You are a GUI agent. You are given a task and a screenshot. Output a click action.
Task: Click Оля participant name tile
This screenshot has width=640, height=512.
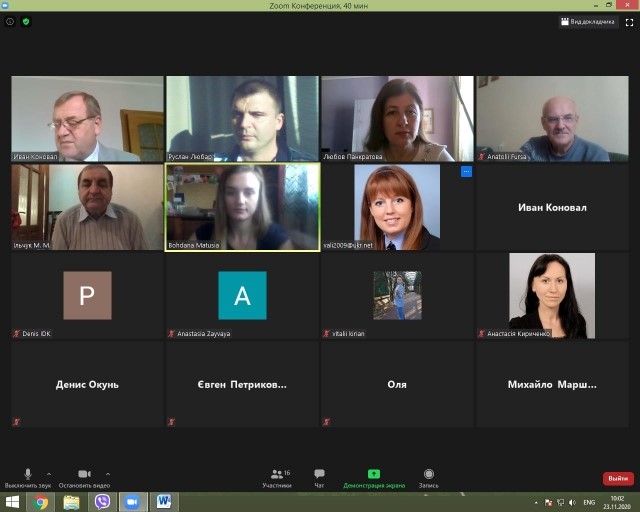tap(398, 384)
